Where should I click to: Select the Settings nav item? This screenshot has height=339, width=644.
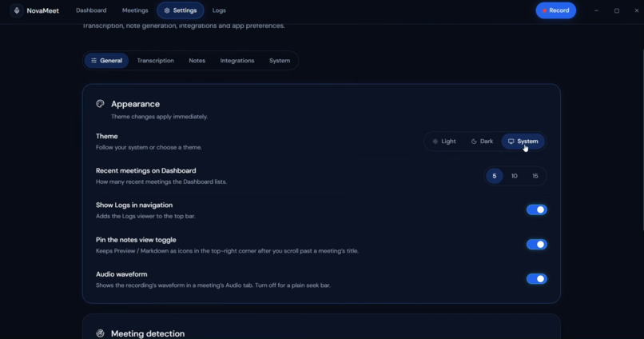(x=181, y=10)
